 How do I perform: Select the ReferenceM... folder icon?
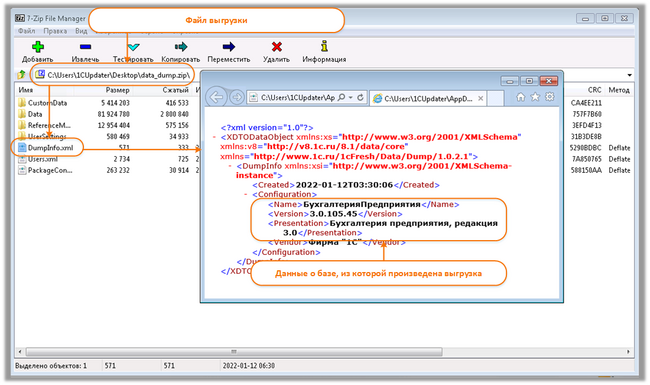[x=22, y=125]
